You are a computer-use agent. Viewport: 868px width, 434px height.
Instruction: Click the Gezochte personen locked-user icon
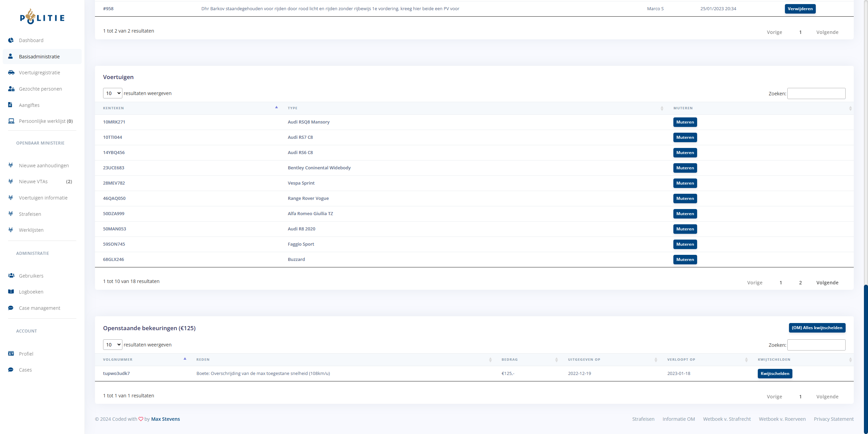click(11, 89)
